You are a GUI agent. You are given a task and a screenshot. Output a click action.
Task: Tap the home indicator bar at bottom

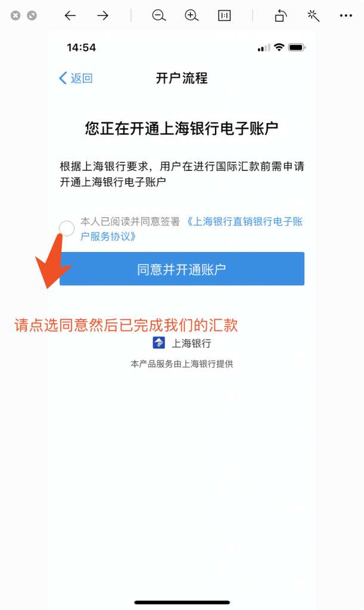(182, 603)
